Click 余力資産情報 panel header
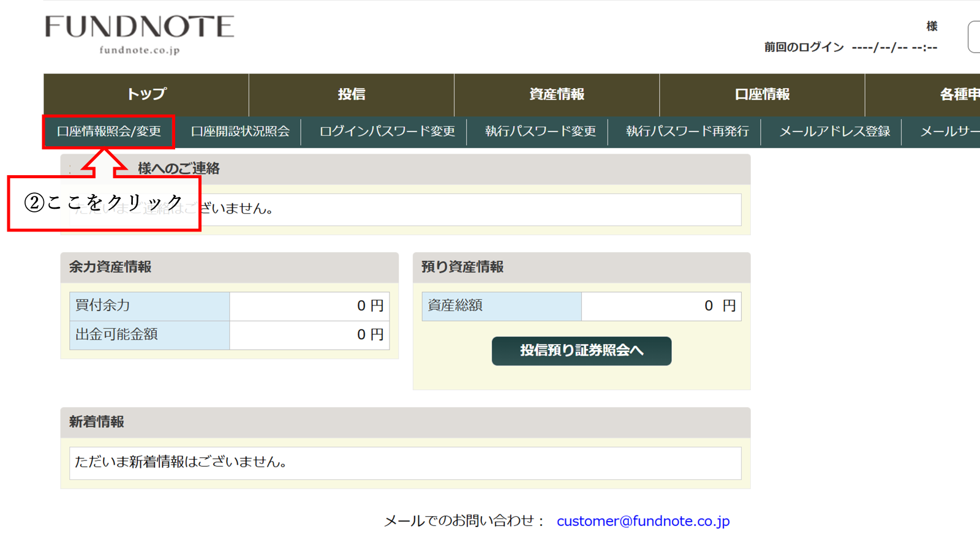 230,268
